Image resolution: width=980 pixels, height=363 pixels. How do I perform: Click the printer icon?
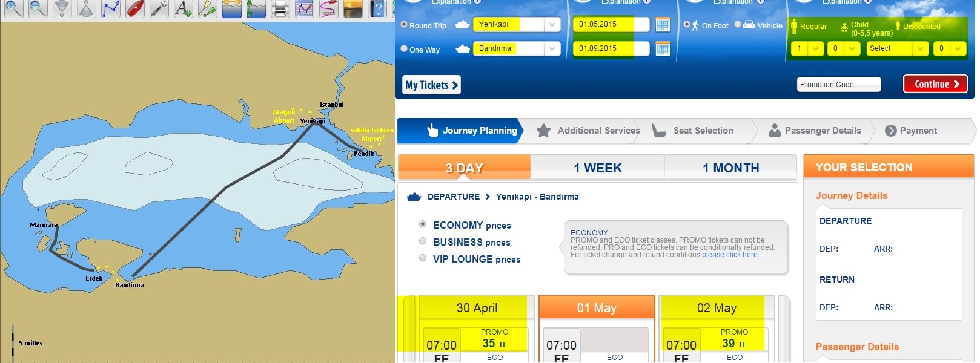(x=280, y=8)
